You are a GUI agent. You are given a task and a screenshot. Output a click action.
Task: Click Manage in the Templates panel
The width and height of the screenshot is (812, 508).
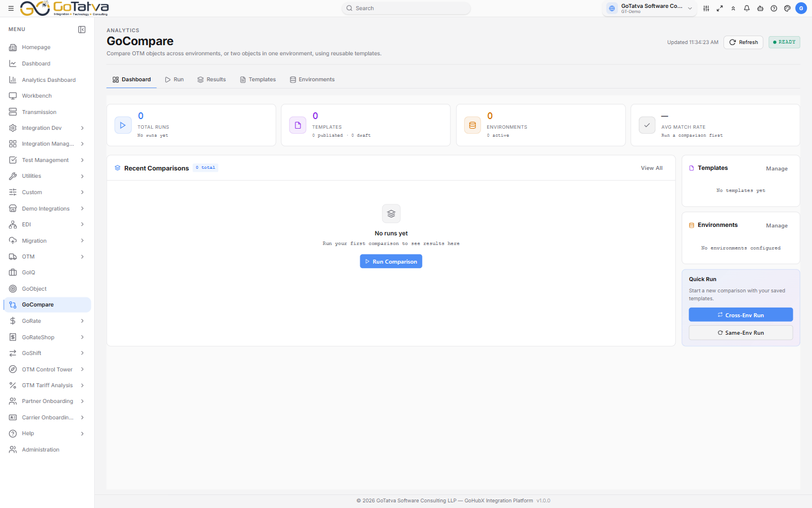(777, 169)
